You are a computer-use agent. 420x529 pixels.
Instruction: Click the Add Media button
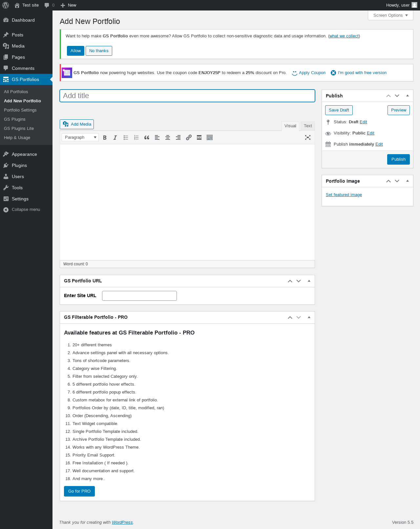coord(77,124)
